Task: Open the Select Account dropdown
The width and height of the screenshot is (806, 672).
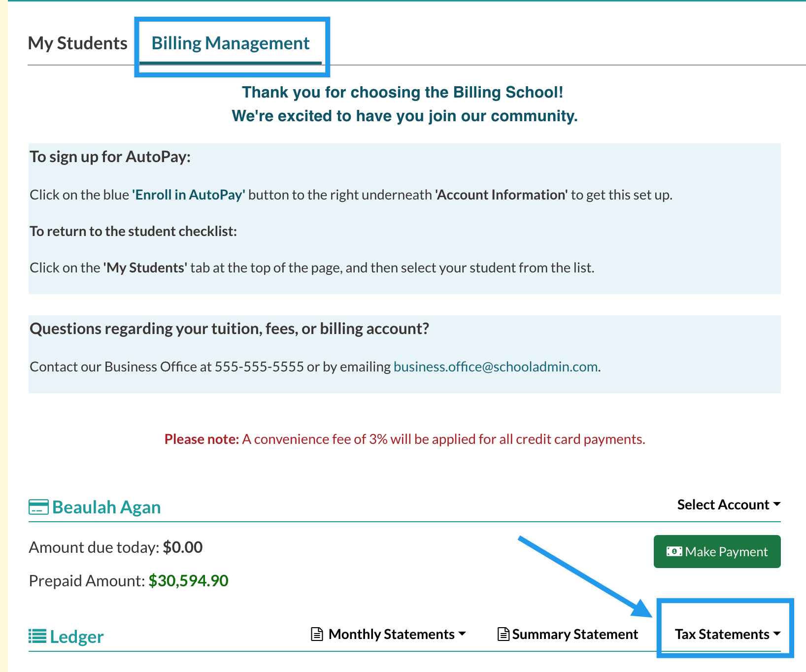Action: [728, 504]
